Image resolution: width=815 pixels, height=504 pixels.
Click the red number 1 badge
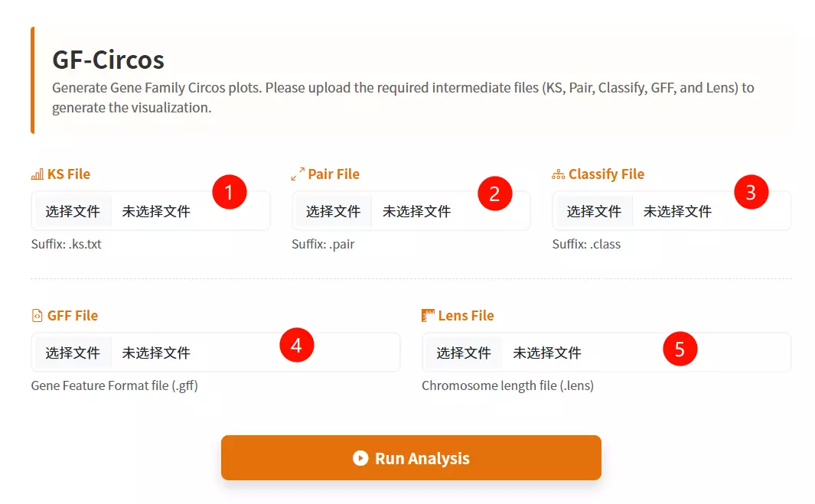(x=230, y=193)
